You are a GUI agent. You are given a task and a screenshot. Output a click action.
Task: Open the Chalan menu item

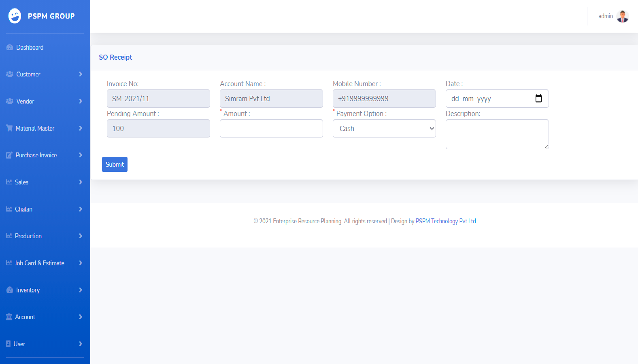coord(24,209)
